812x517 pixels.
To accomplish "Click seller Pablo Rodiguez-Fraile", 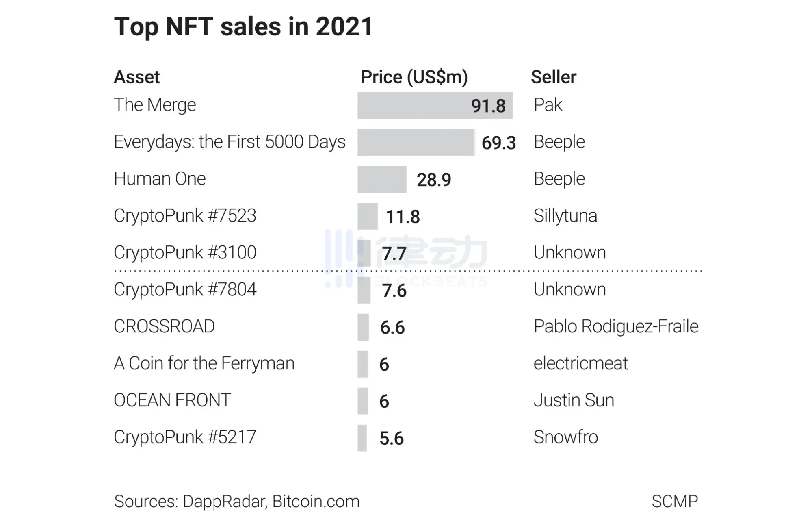I will [616, 326].
